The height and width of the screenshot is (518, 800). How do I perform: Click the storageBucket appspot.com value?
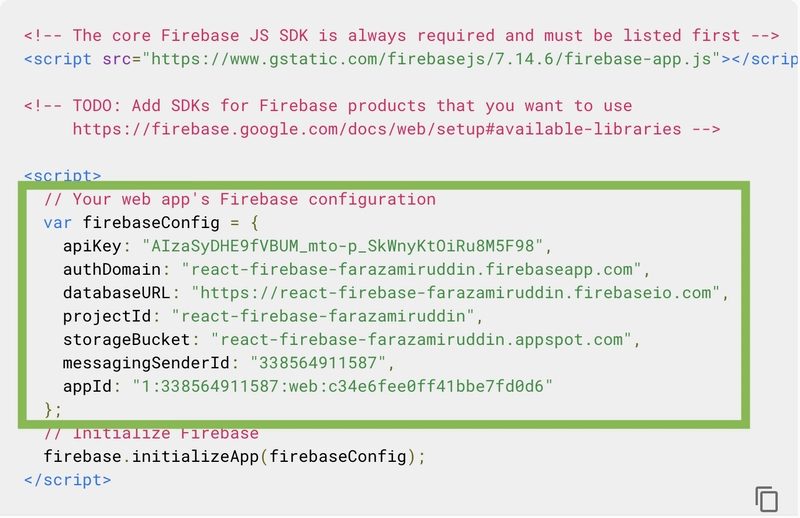(421, 340)
